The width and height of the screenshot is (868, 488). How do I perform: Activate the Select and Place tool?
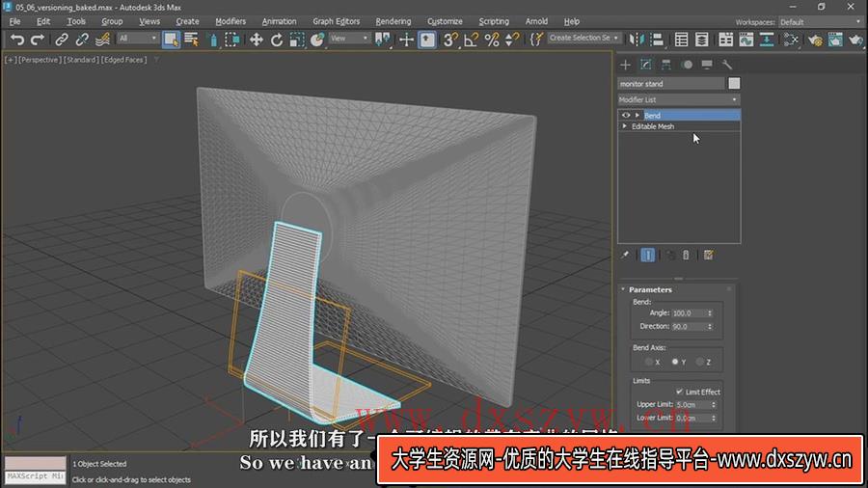(317, 40)
